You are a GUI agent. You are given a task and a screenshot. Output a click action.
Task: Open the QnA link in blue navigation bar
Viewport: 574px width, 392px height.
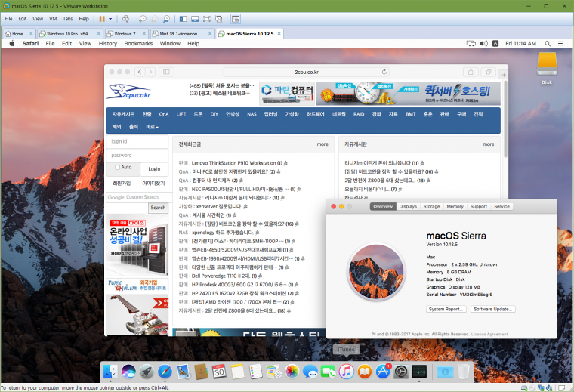164,114
